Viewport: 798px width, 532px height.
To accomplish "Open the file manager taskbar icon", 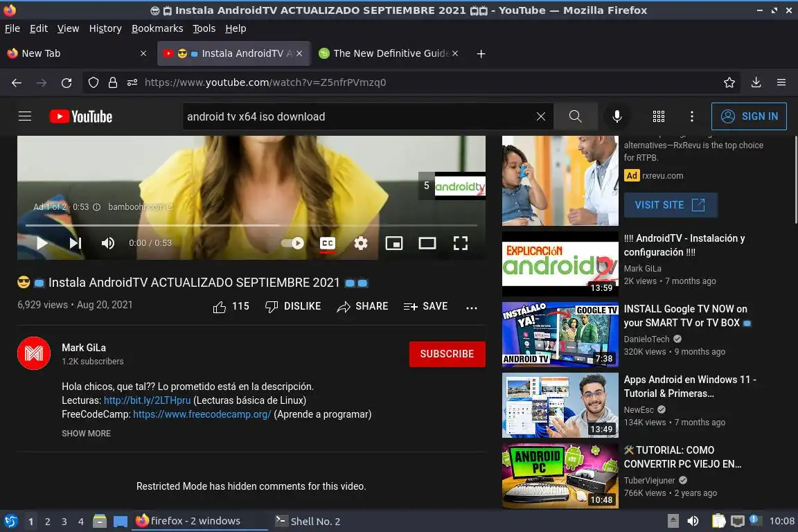I will (x=100, y=522).
